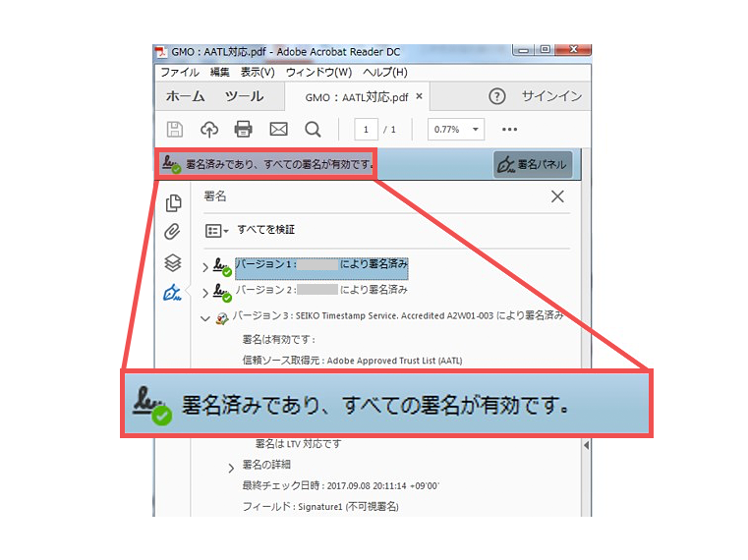Viewport: 748px width, 560px height.
Task: Click the cloud upload icon
Action: click(x=209, y=130)
